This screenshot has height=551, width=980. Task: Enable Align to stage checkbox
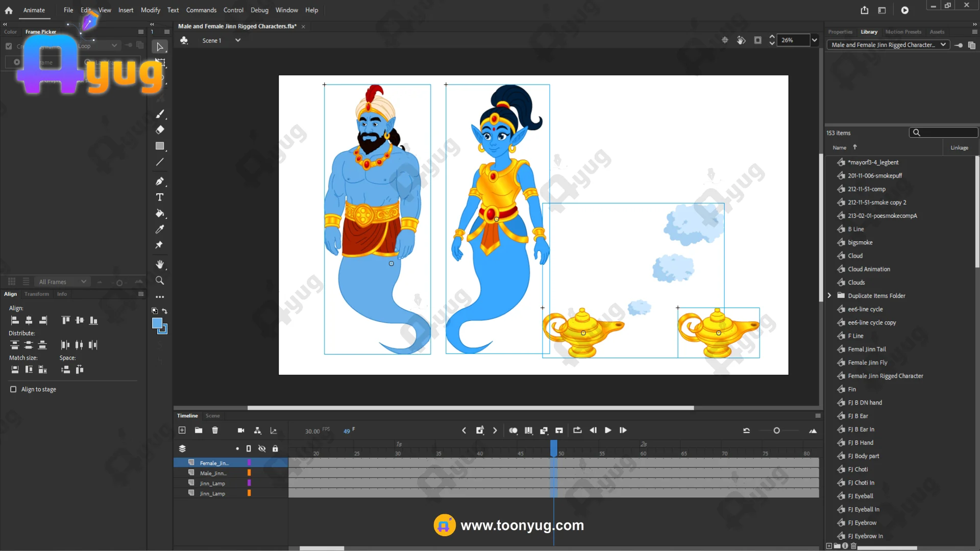tap(13, 389)
